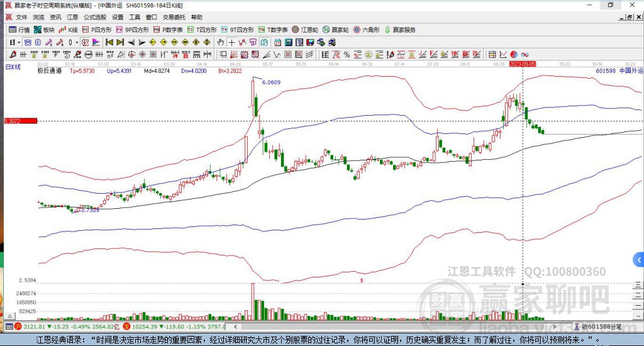The width and height of the screenshot is (644, 346).
Task: Open the P四方形 tool
Action: point(97,30)
